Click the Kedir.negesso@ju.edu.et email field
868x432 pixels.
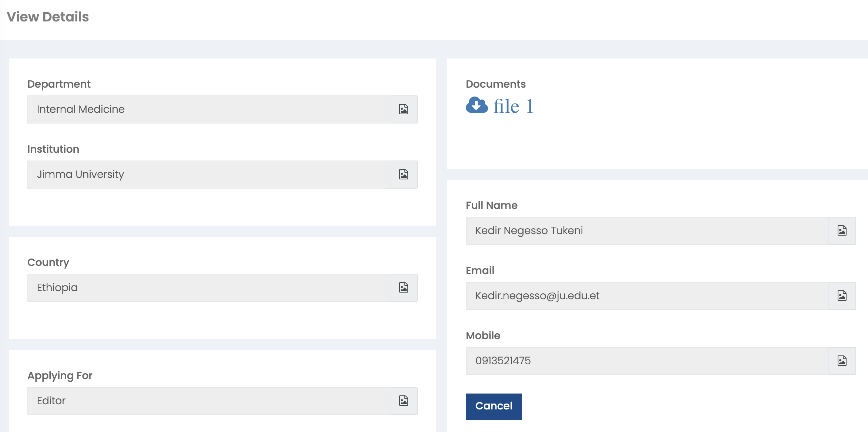coord(646,296)
